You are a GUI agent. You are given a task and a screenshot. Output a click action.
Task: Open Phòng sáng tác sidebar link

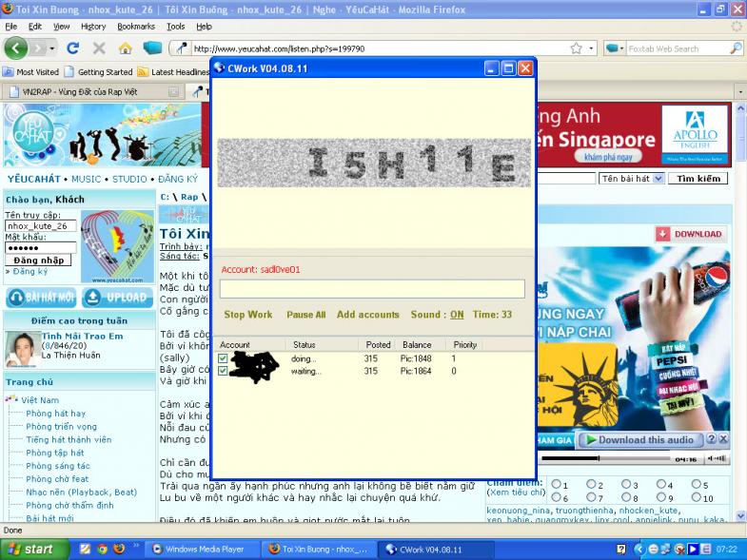pyautogui.click(x=58, y=466)
